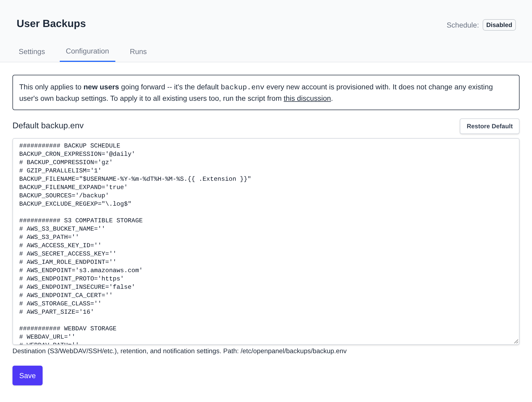The image size is (532, 402).
Task: Click the AWS_PART_SIZE='16' line
Action: pos(57,312)
